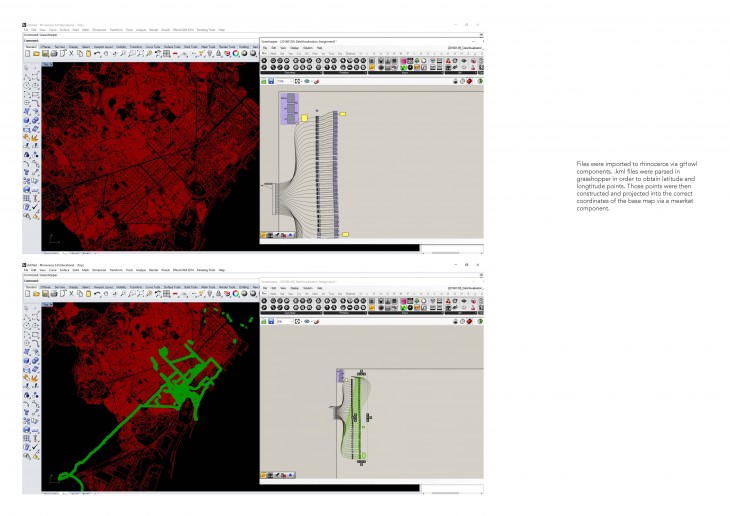Image resolution: width=730 pixels, height=516 pixels.
Task: Open the Solution menu in the upper Grasshopper window
Action: (307, 47)
